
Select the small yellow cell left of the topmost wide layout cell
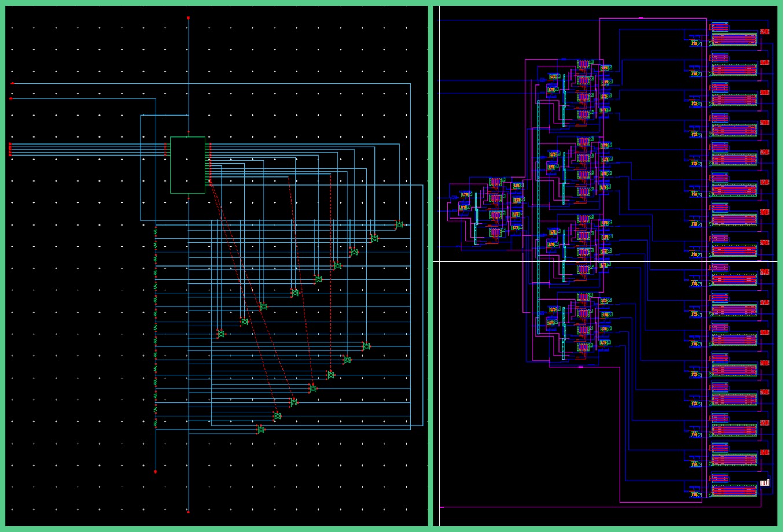click(695, 43)
